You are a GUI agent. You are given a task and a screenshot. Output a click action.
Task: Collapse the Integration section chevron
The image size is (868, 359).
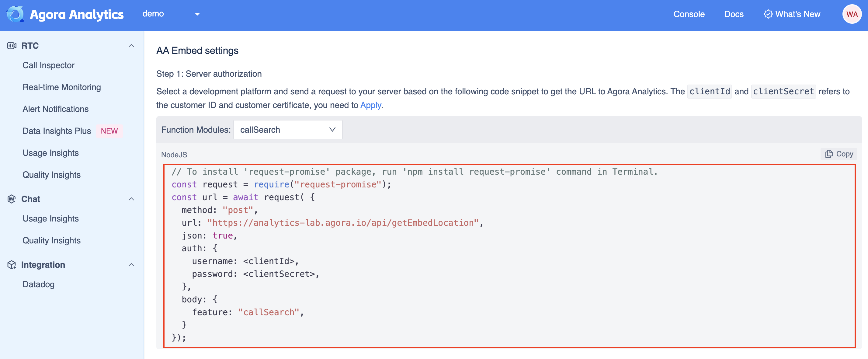coord(131,265)
